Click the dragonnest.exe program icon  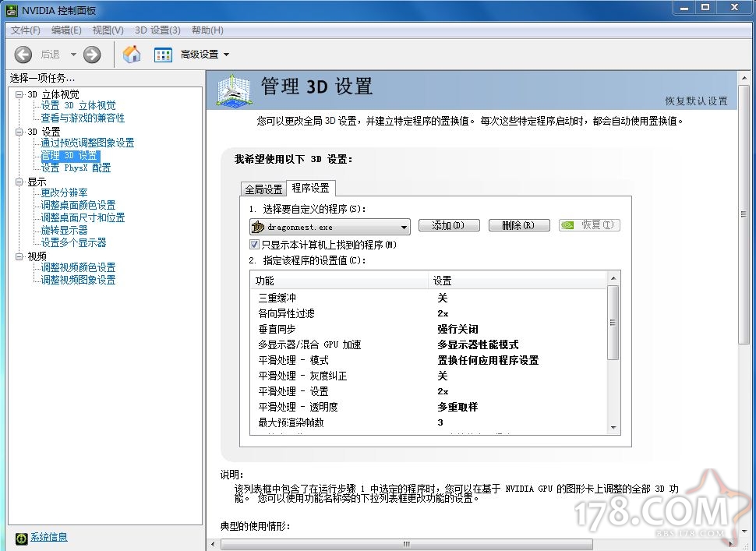point(258,227)
